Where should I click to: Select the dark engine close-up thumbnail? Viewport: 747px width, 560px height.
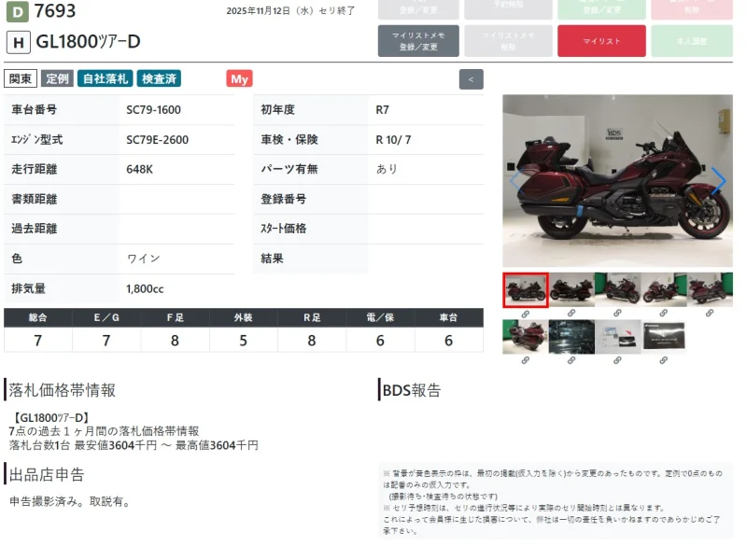[571, 337]
